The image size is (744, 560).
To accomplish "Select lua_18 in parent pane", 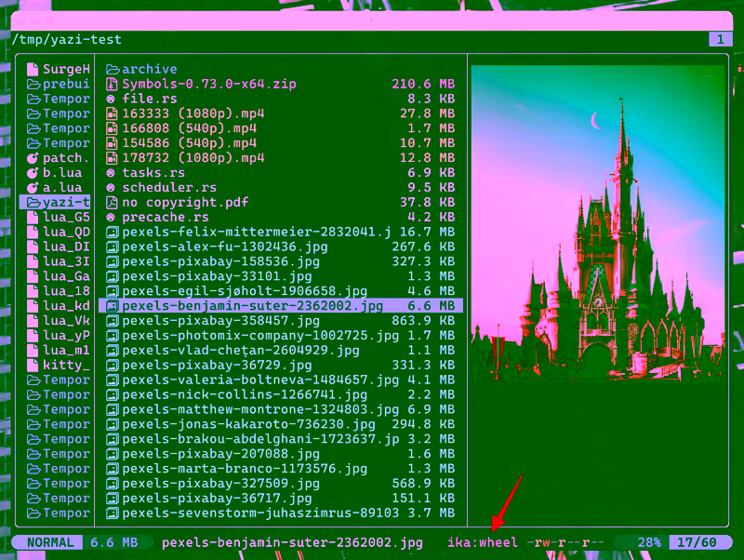I will point(55,291).
